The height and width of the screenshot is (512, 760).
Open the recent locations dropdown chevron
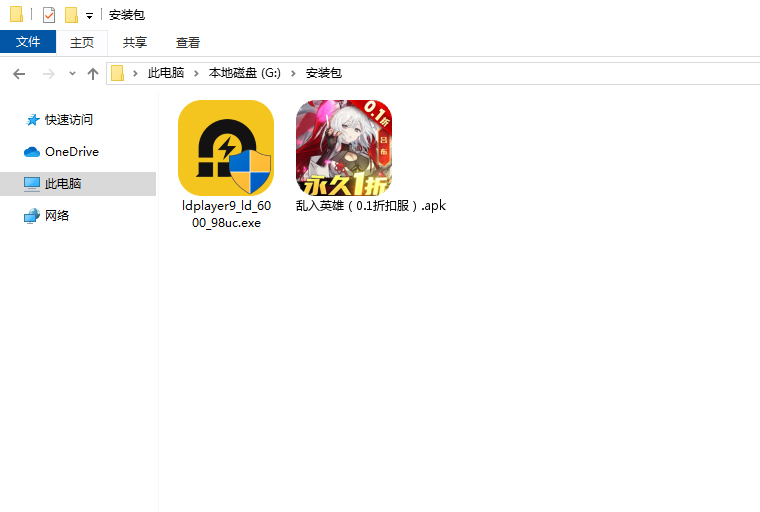[x=72, y=74]
